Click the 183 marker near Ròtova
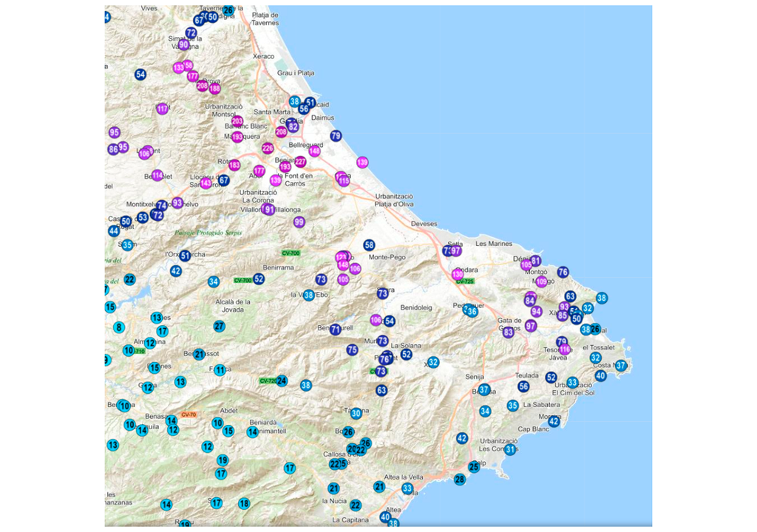This screenshot has height=532, width=757. [x=234, y=165]
